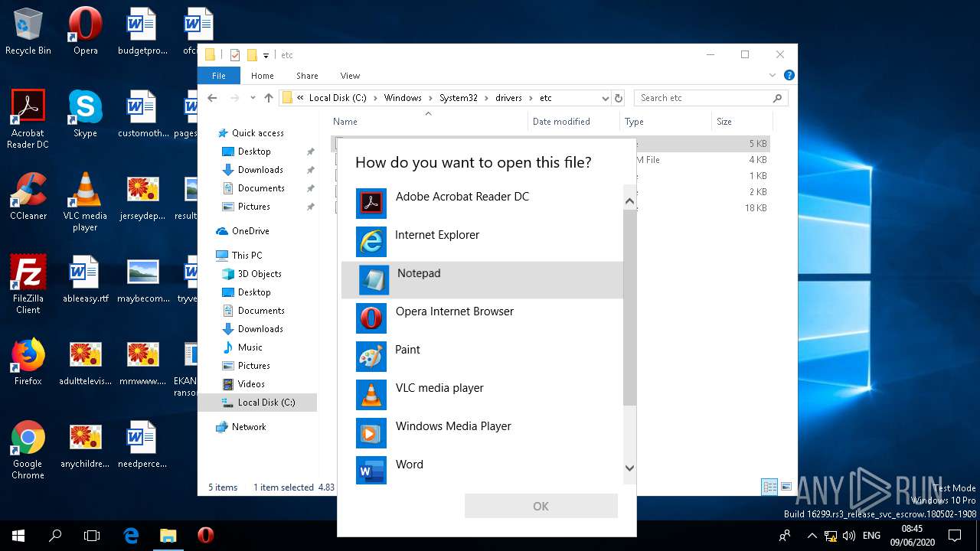Select VLC media player desktop shortcut
Screen dimensions: 980x551
[x=85, y=202]
